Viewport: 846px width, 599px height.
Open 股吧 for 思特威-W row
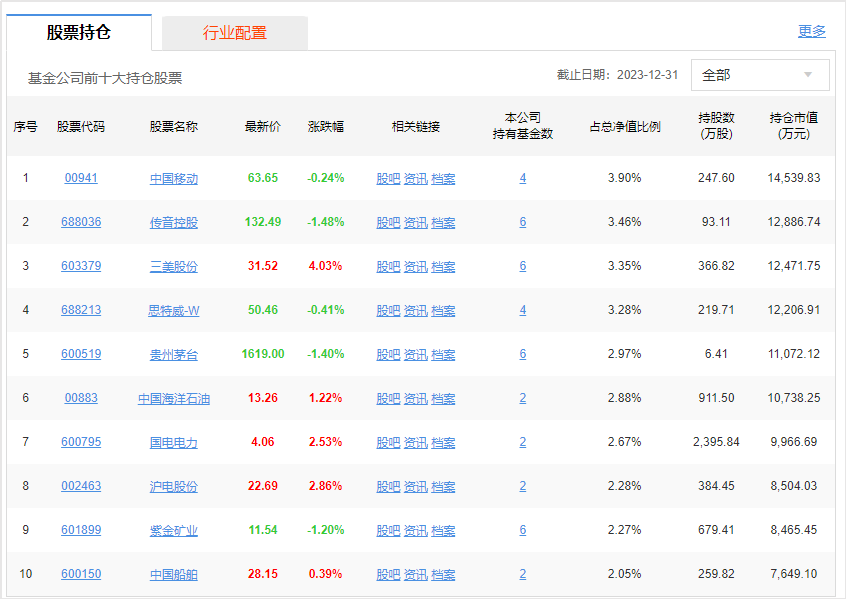point(388,310)
